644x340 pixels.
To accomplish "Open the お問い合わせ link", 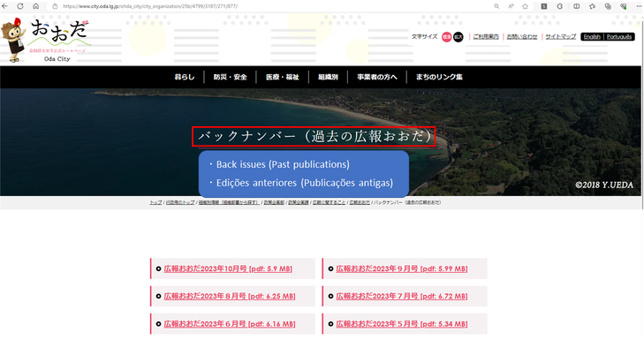I will [x=521, y=36].
